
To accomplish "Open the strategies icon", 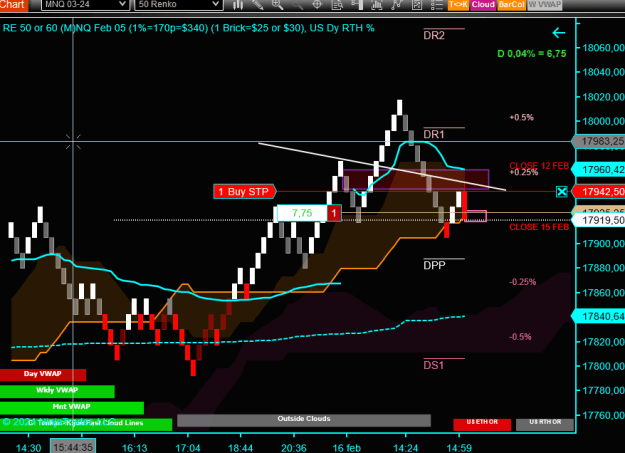I will coord(417,4).
